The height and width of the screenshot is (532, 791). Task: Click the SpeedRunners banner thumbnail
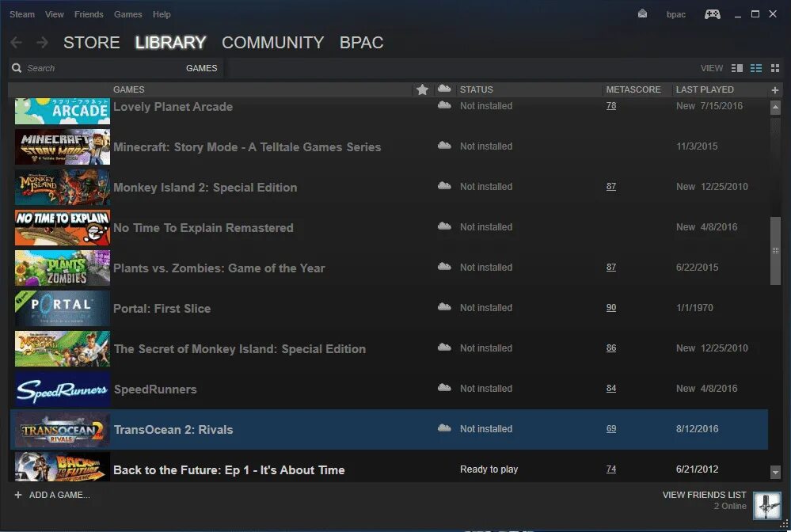[63, 389]
